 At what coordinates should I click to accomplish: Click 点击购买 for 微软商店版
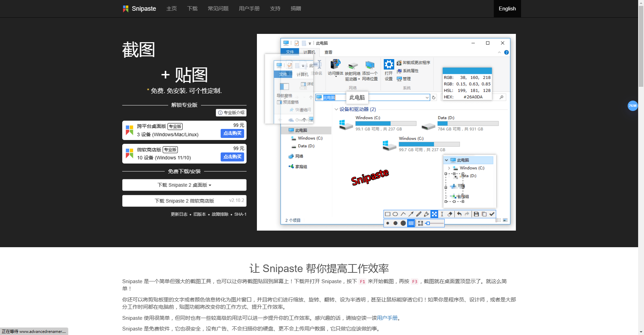click(232, 157)
